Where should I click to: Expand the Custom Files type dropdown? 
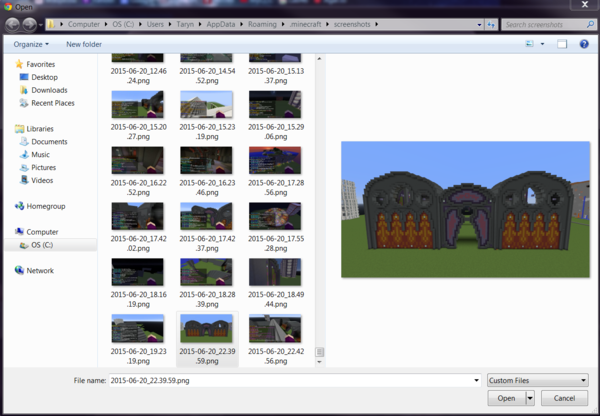tap(537, 380)
